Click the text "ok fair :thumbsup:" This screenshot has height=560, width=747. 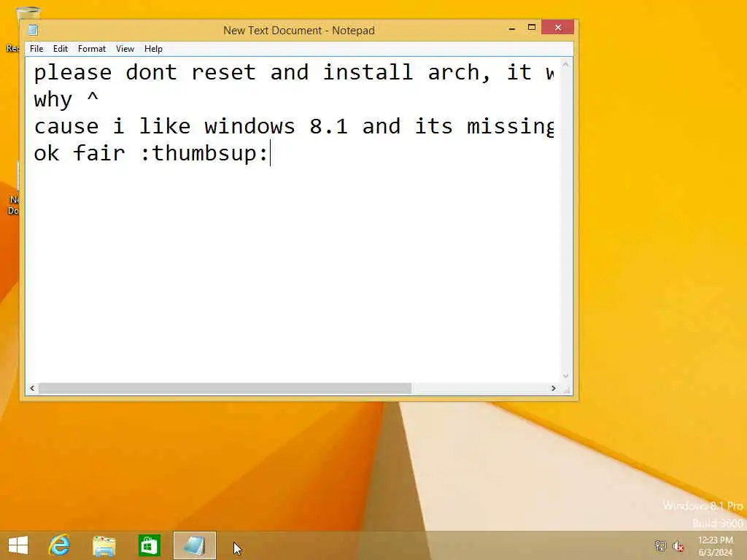(x=151, y=153)
